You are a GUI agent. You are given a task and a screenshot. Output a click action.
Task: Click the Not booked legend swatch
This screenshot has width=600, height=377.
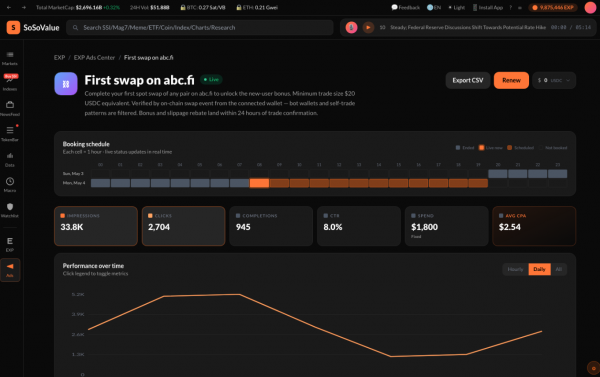541,148
